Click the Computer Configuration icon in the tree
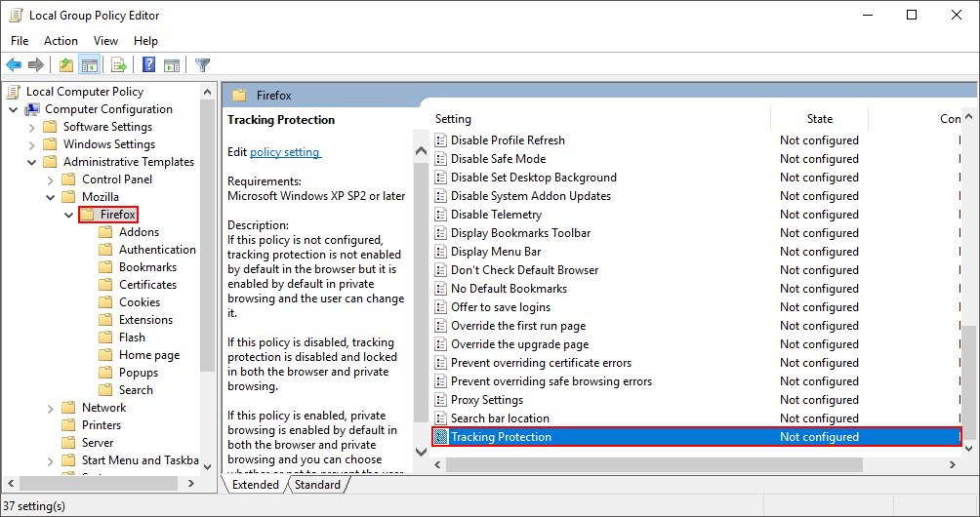 32,109
